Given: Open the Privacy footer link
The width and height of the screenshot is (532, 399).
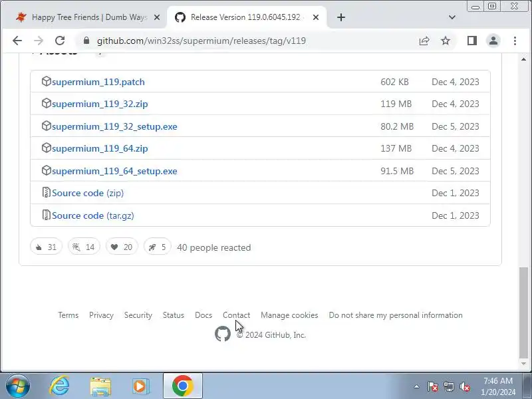Looking at the screenshot, I should coord(101,315).
